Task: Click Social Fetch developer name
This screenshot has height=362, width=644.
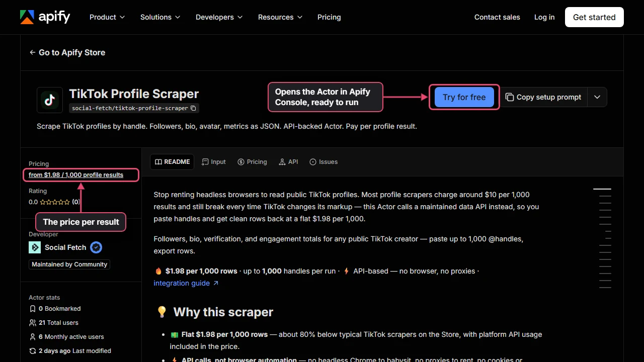Action: point(65,247)
